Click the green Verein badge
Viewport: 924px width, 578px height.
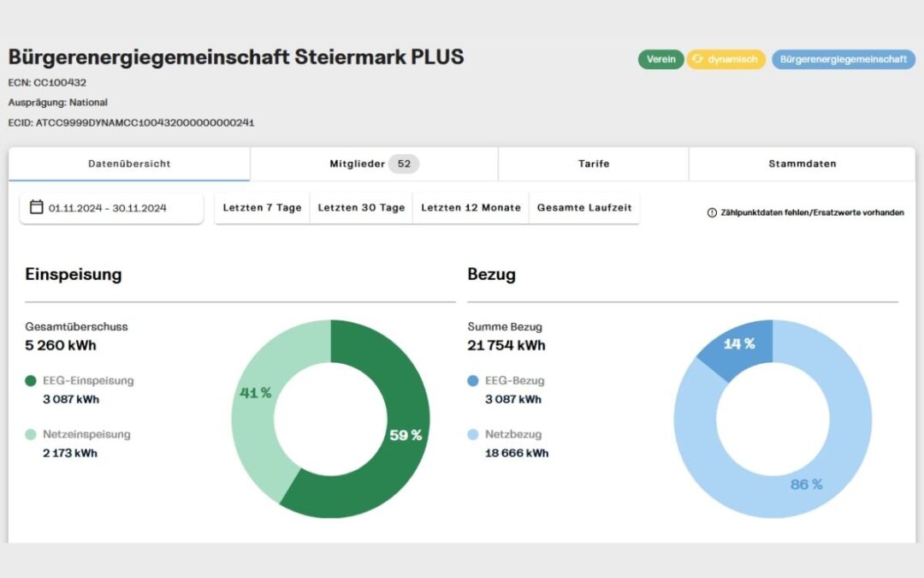tap(660, 59)
